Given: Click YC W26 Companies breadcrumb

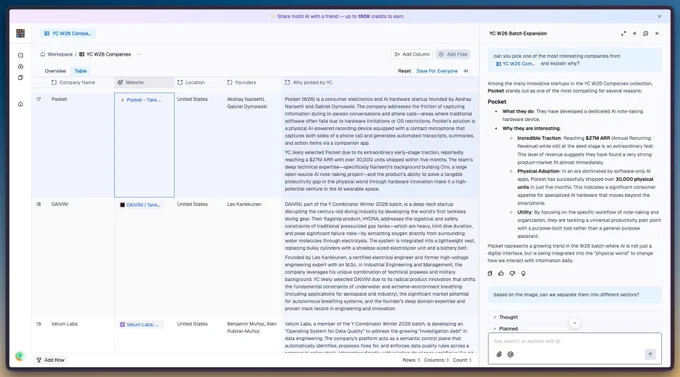Looking at the screenshot, I should coord(105,54).
